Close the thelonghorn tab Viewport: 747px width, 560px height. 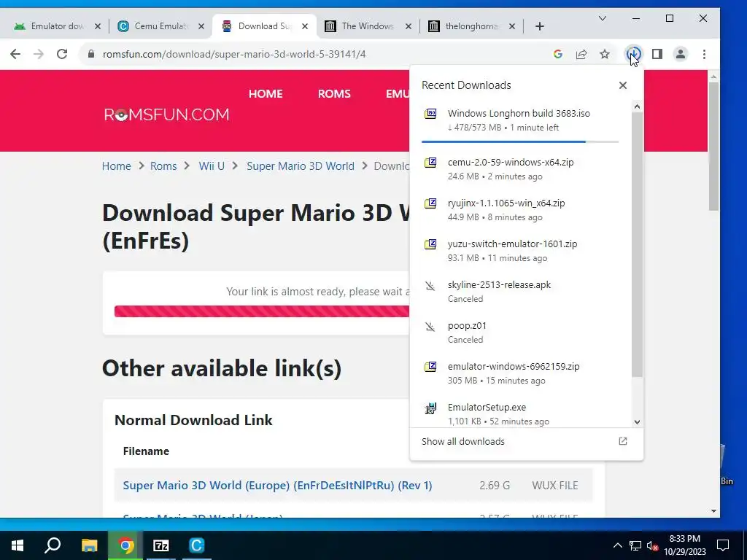512,26
